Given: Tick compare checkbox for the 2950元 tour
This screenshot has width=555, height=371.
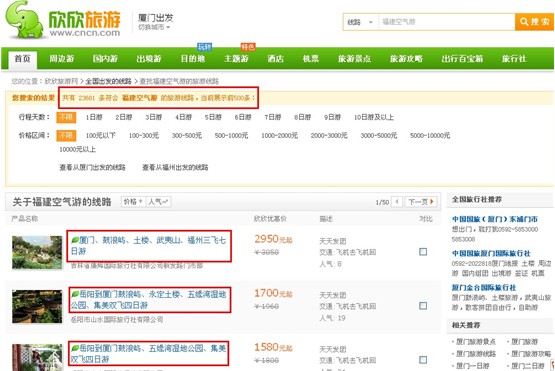Looking at the screenshot, I should (423, 252).
